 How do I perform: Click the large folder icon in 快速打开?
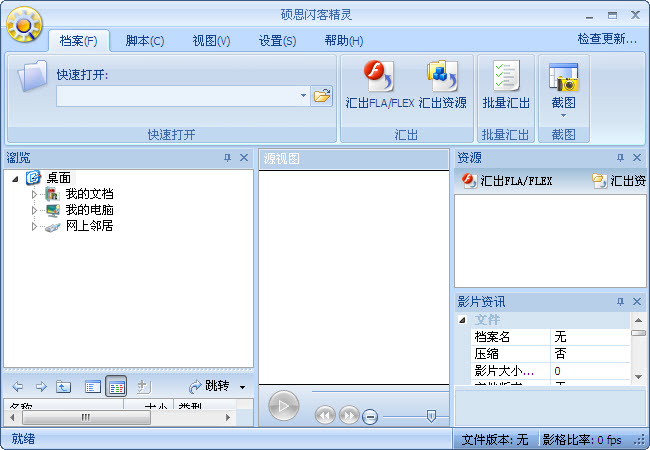(x=32, y=76)
